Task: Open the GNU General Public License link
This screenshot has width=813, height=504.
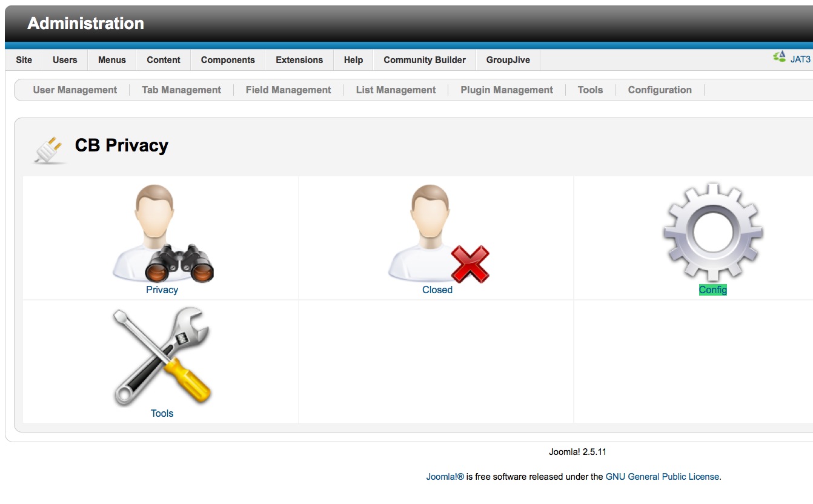Action: (662, 477)
